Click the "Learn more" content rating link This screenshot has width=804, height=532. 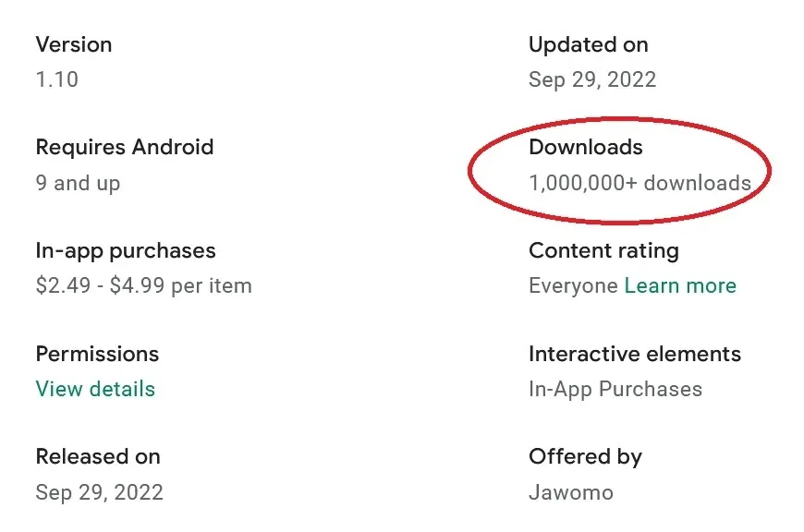point(680,286)
